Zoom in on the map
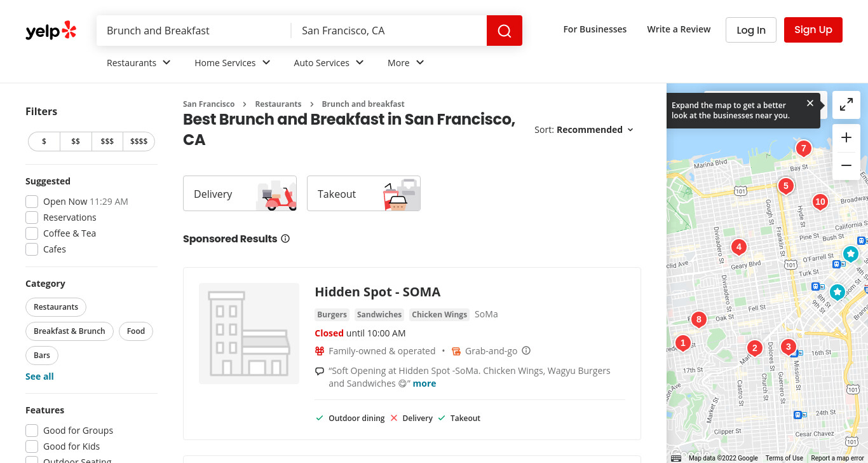This screenshot has width=868, height=463. (846, 138)
